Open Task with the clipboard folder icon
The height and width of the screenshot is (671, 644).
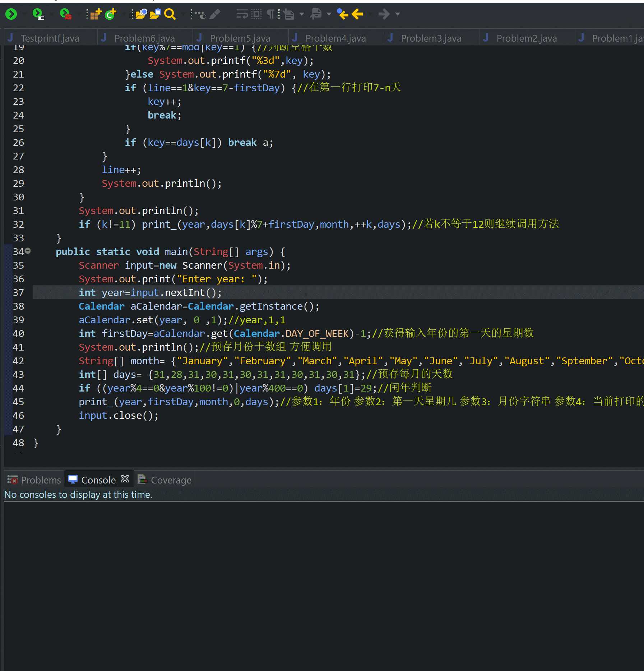point(155,14)
